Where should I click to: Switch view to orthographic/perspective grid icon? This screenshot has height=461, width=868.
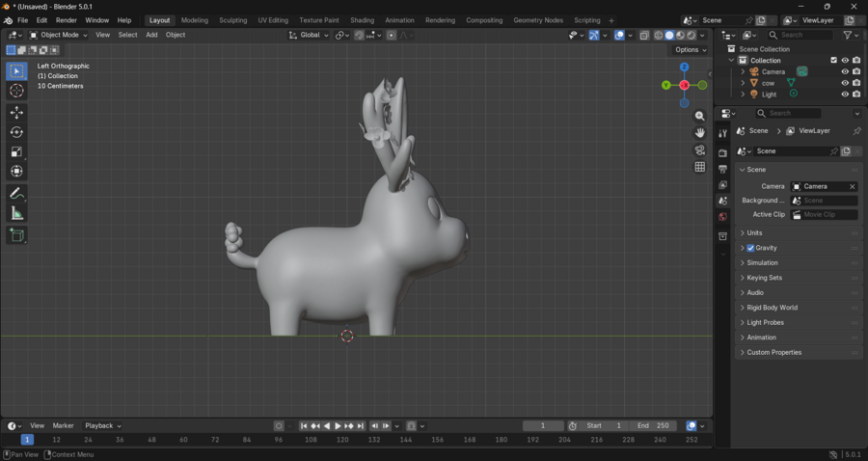700,167
